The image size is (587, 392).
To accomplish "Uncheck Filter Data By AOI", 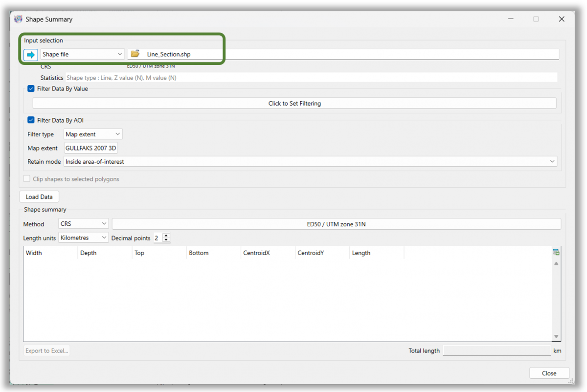I will pos(30,120).
